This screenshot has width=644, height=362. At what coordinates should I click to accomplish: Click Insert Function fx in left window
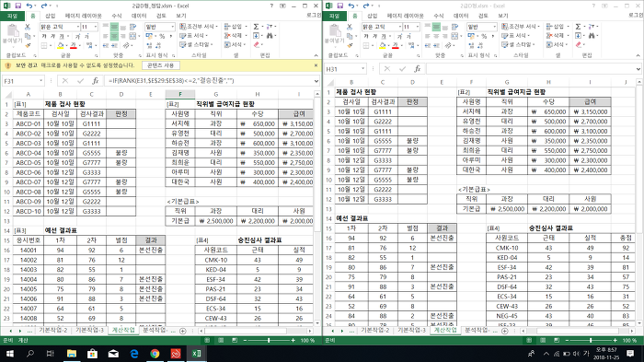pos(95,81)
